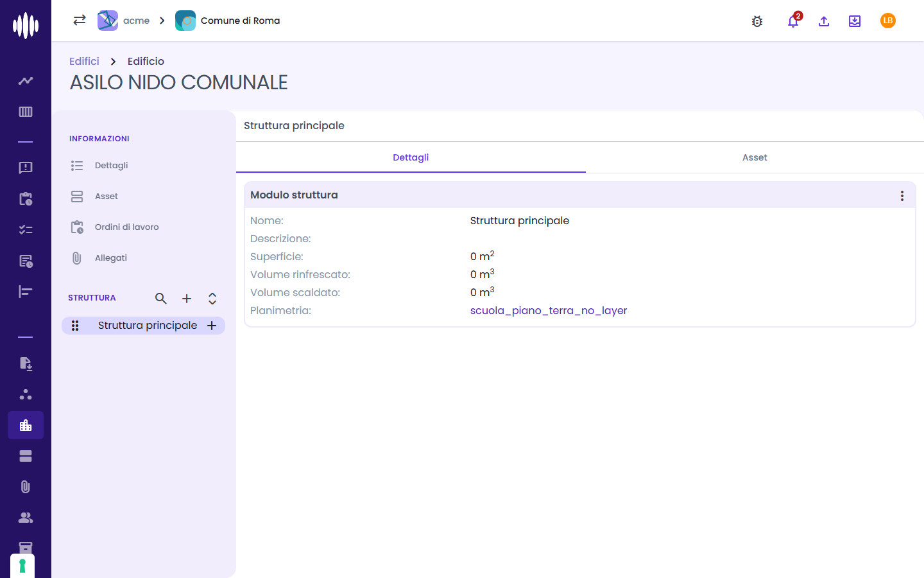Switch to the Asset tab
This screenshot has width=924, height=578.
tap(755, 157)
